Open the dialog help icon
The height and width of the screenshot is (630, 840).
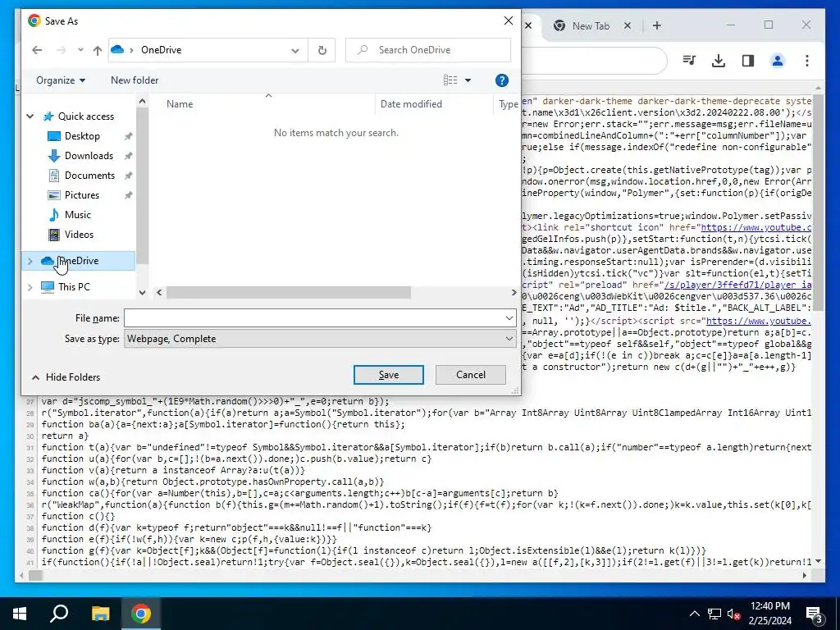click(501, 80)
